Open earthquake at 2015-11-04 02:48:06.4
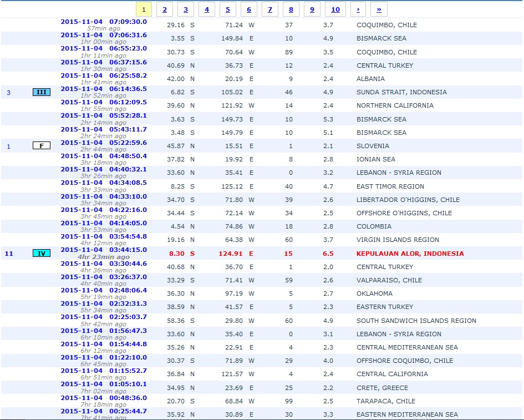 click(104, 291)
